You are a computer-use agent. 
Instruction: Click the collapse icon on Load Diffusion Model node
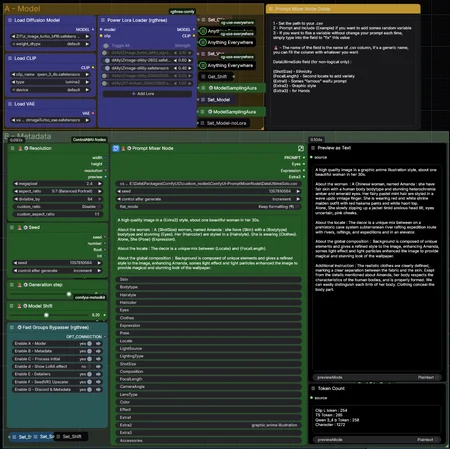(x=10, y=20)
